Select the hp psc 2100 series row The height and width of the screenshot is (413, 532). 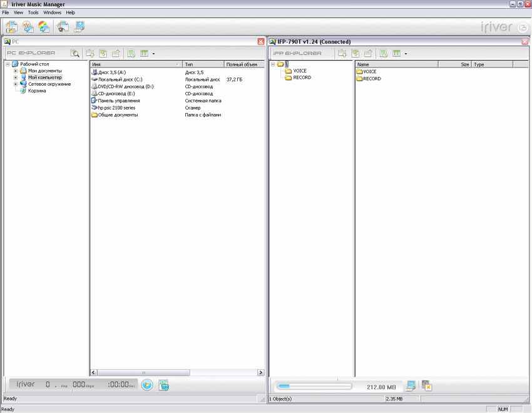coord(176,108)
